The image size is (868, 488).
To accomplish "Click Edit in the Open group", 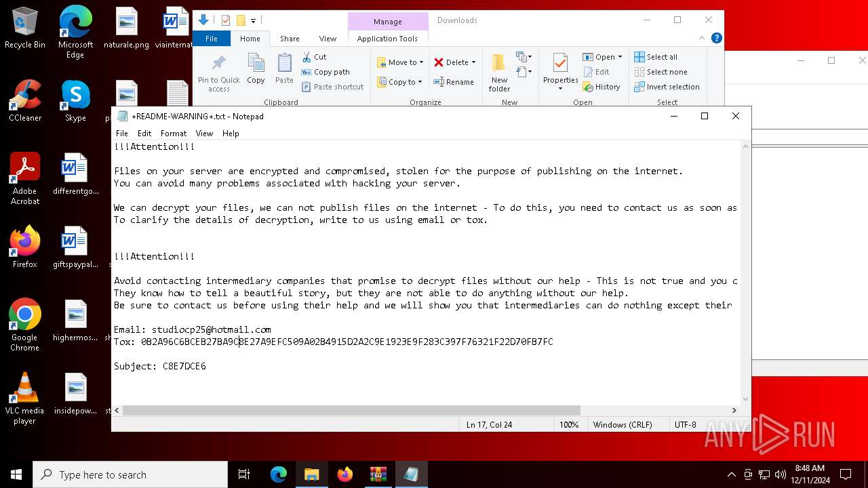I will click(x=596, y=72).
